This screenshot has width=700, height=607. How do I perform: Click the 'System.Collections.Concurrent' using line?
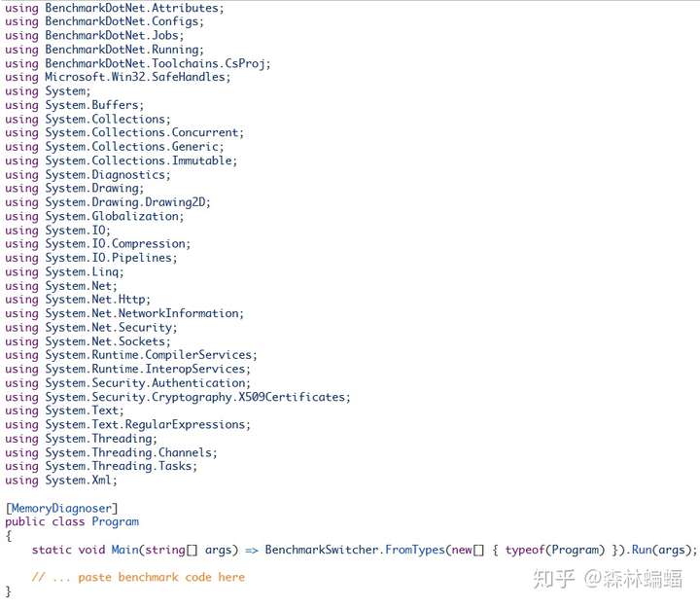click(x=124, y=132)
